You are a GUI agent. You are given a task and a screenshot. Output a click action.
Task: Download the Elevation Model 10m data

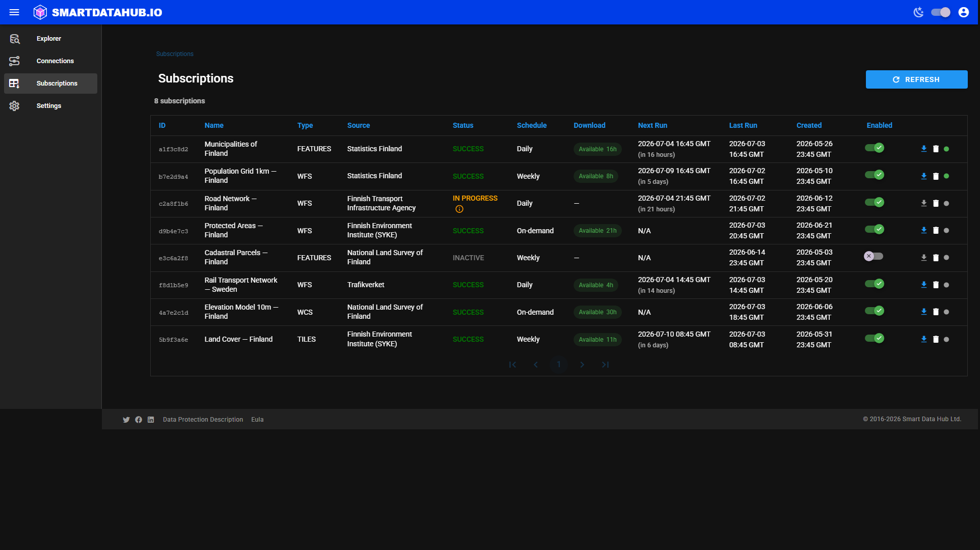[924, 312]
